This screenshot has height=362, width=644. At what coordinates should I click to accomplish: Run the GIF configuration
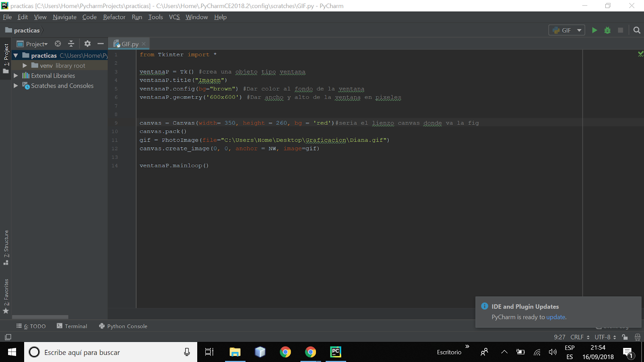point(594,30)
